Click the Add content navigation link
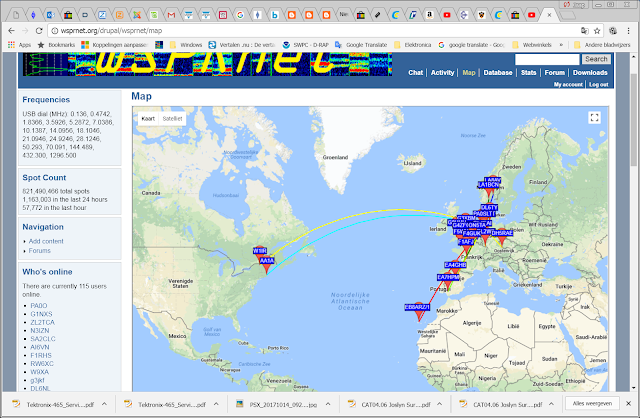Viewport: 640px width, 418px height. [46, 241]
